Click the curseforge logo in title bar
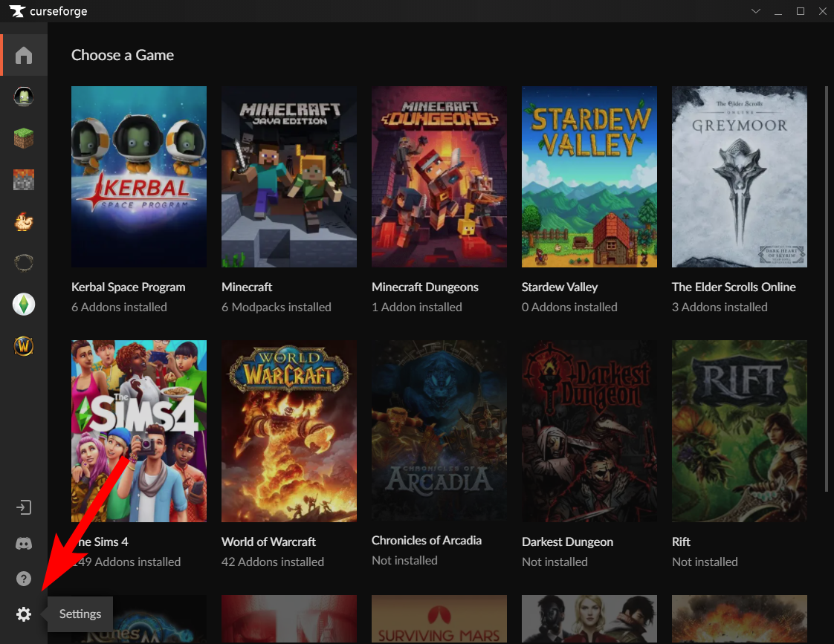The height and width of the screenshot is (644, 834). 48,11
